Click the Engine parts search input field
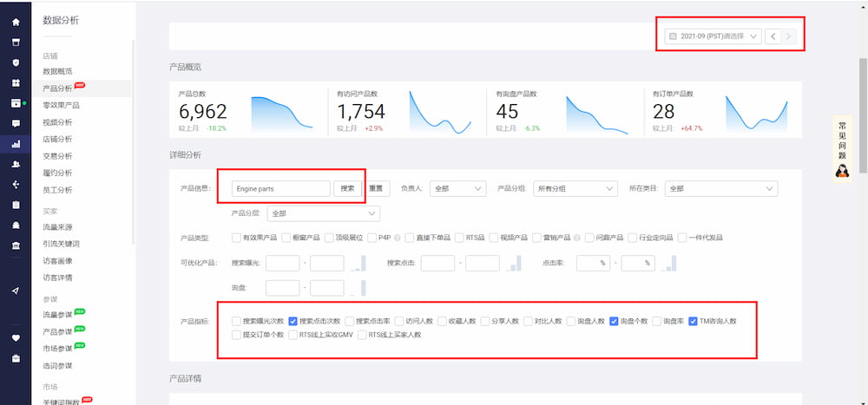 tap(281, 188)
